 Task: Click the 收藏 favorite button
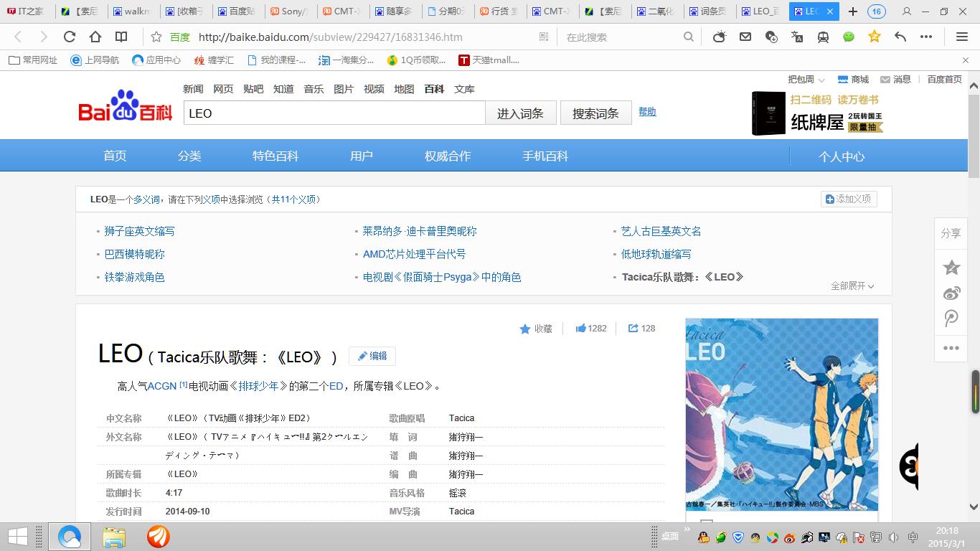(x=536, y=329)
